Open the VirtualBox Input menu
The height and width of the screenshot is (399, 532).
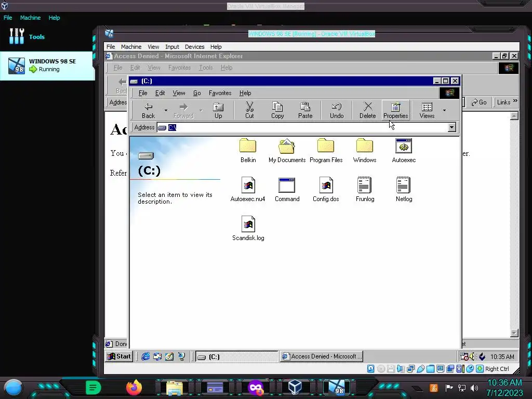pos(172,47)
